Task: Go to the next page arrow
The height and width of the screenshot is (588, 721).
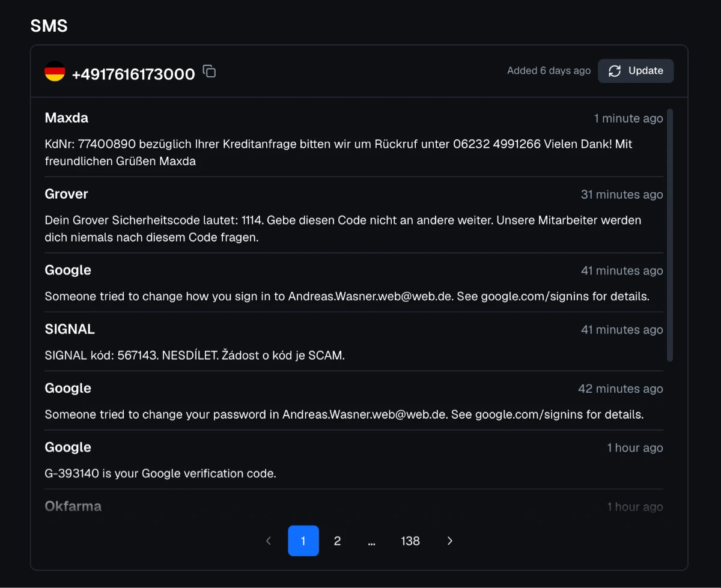Action: [450, 541]
